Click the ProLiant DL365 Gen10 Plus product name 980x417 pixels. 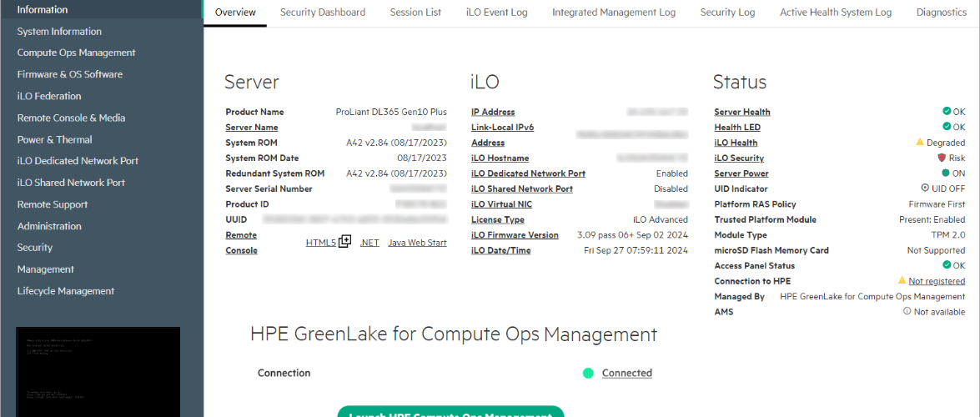(391, 112)
